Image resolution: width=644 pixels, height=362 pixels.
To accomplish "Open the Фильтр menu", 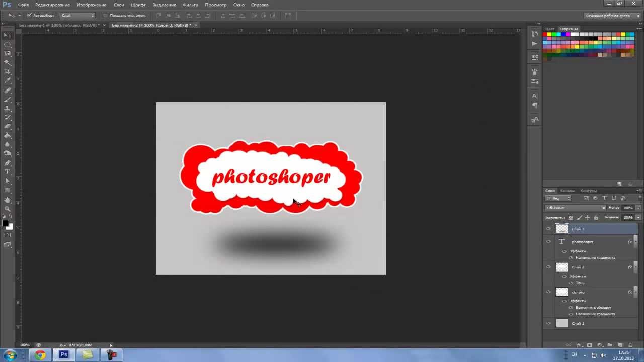I will coord(190,5).
